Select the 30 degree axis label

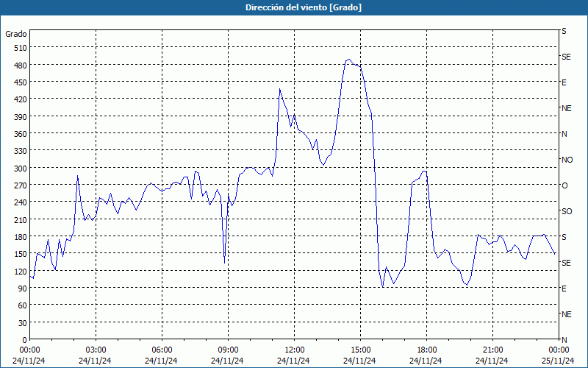click(23, 323)
